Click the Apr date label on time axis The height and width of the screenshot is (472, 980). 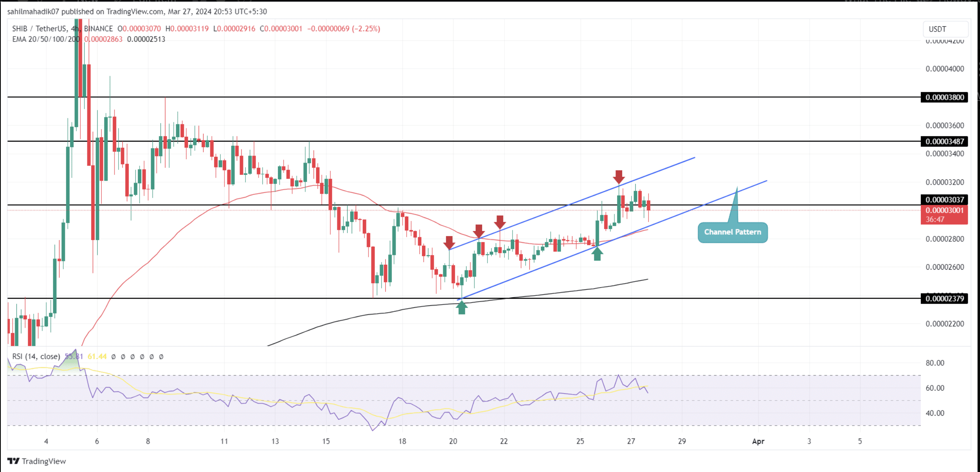758,442
